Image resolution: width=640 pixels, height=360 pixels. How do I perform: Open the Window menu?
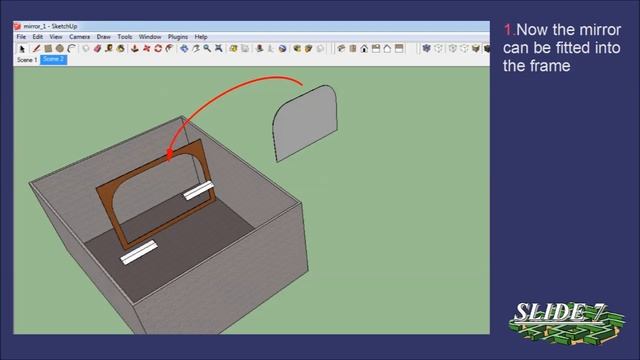(150, 37)
